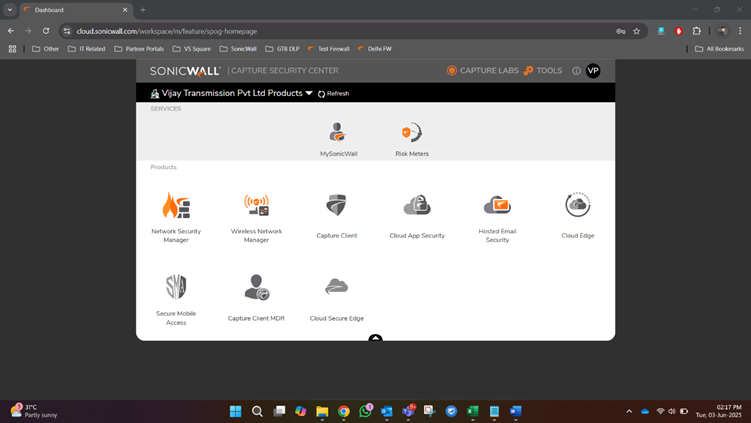The width and height of the screenshot is (751, 423).
Task: Open Windows taskbar search
Action: tap(257, 411)
